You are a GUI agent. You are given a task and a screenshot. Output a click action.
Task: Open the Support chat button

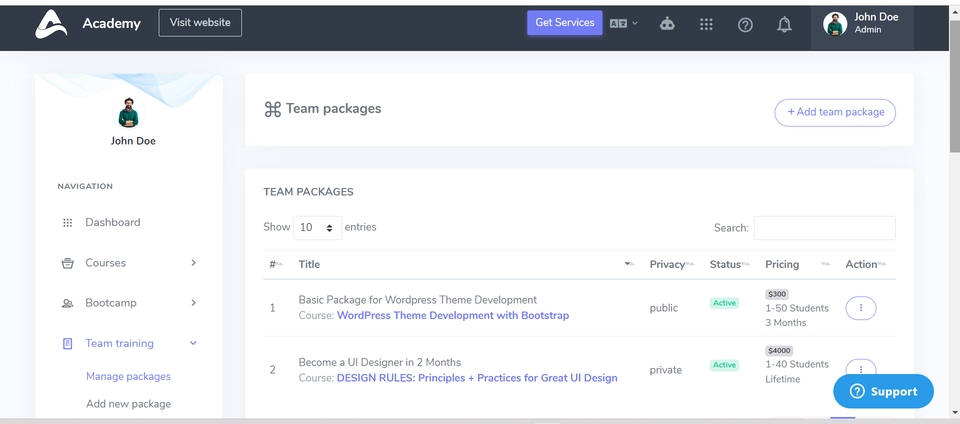point(883,392)
